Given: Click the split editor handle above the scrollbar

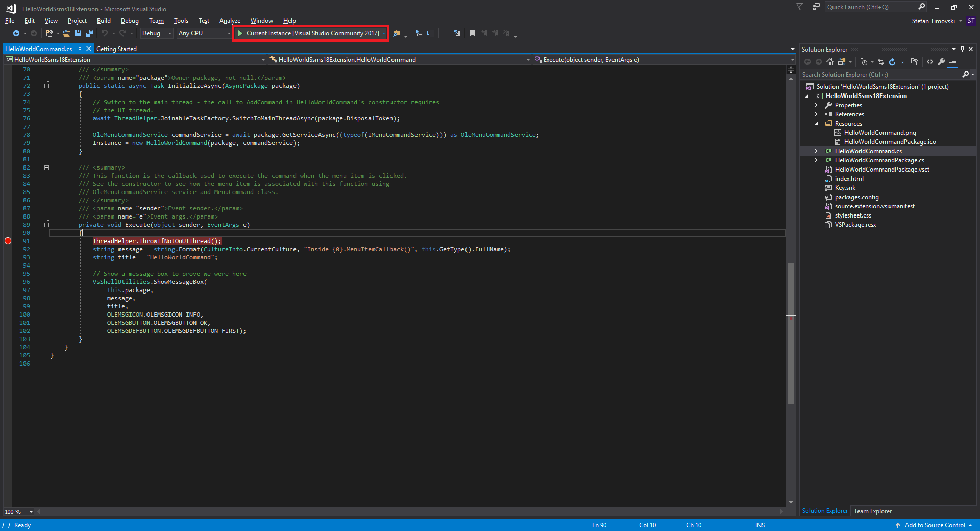Looking at the screenshot, I should coord(791,69).
